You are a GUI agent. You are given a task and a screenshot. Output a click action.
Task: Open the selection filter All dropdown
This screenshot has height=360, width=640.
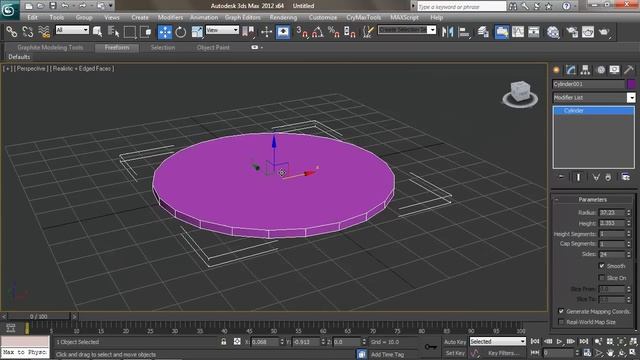pyautogui.click(x=72, y=30)
